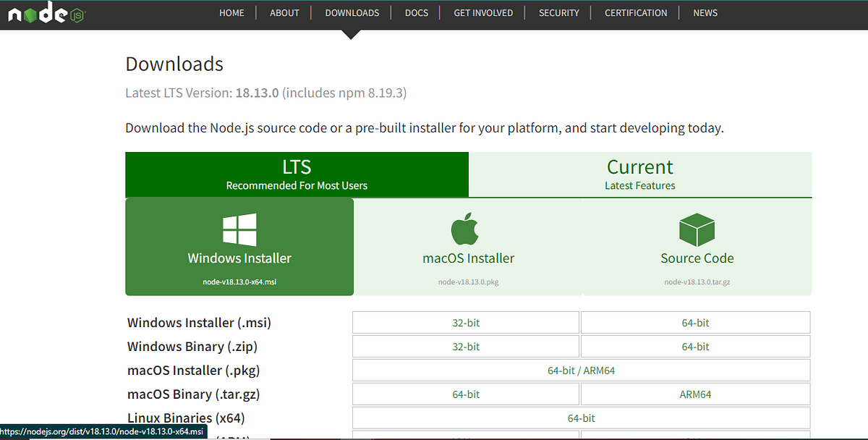Select the LTS tab
The image size is (868, 440).
297,174
